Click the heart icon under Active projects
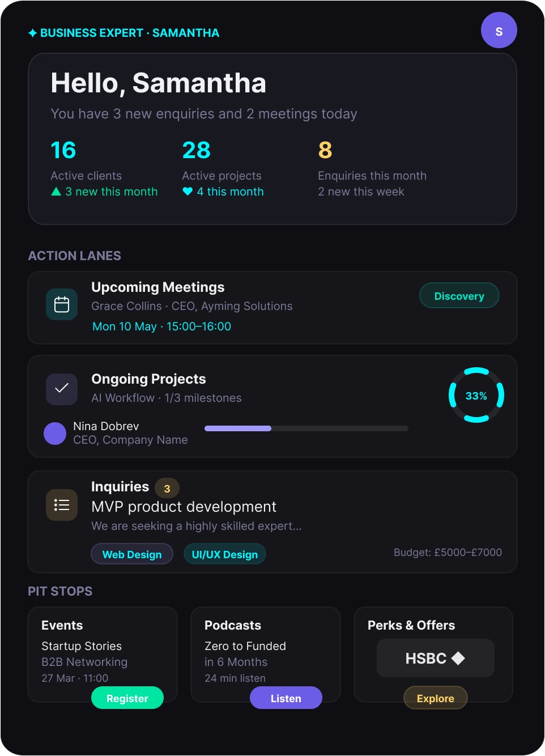 188,192
